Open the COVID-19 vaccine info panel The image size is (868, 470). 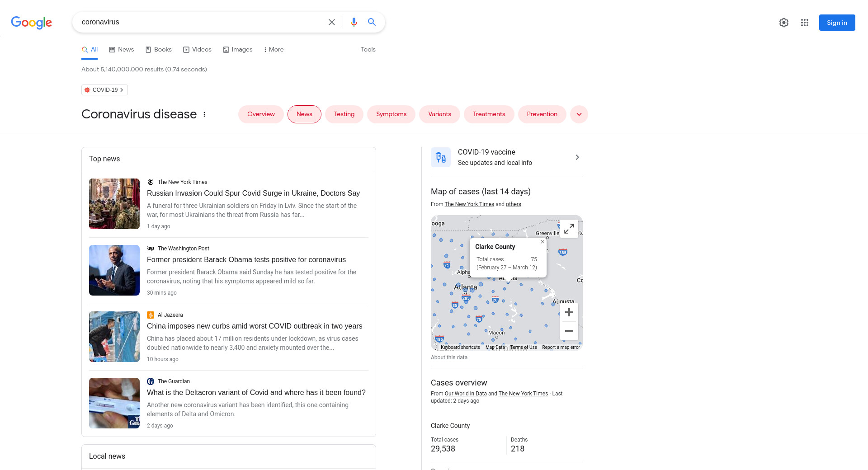506,157
